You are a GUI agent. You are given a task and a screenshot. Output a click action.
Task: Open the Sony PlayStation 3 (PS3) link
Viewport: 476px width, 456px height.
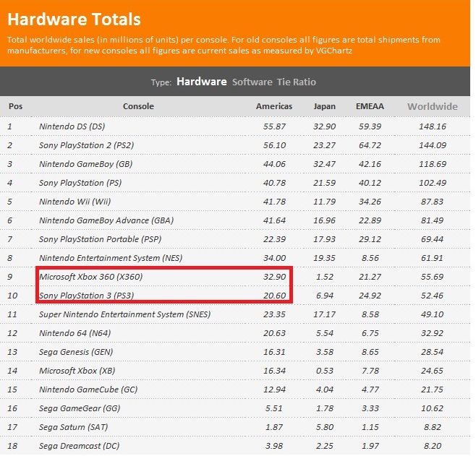[x=86, y=296]
